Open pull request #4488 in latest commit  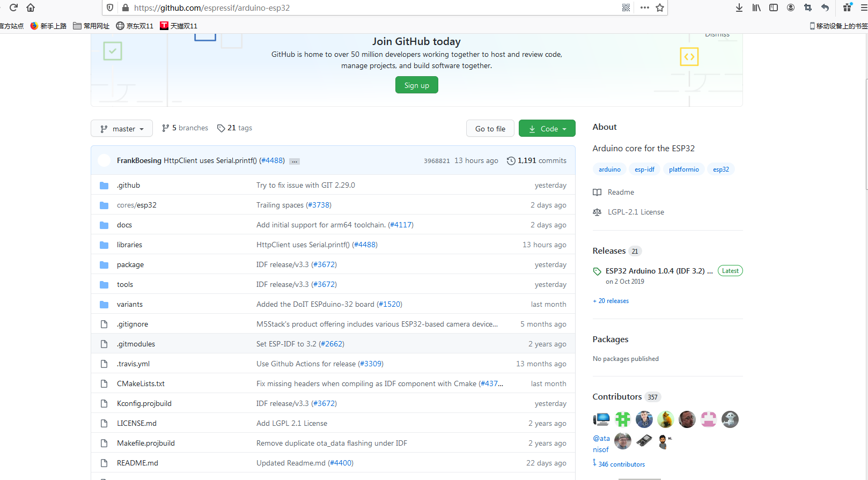pos(272,161)
